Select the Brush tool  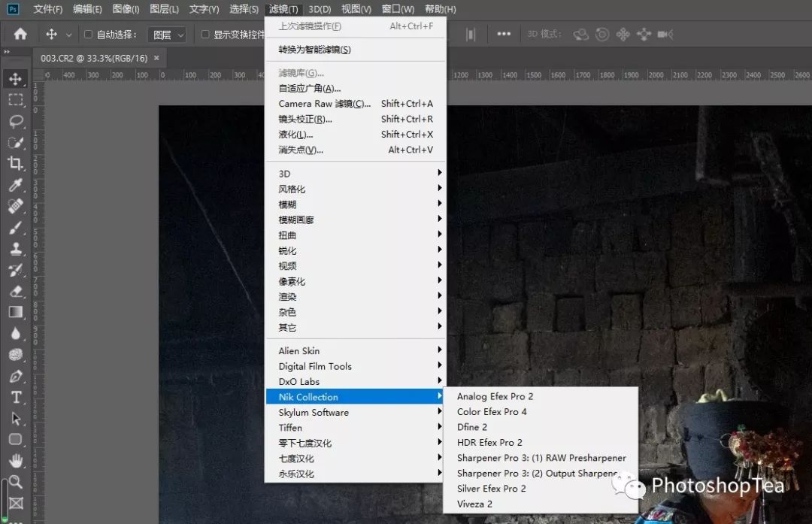click(x=16, y=227)
